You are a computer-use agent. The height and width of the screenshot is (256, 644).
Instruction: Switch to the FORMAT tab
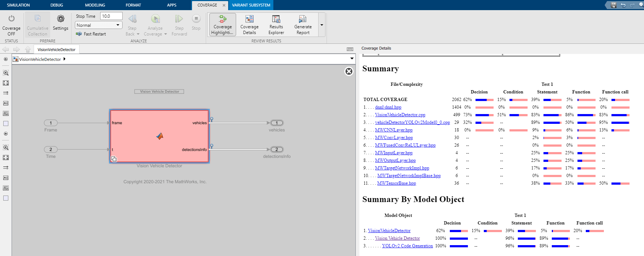[x=133, y=5]
